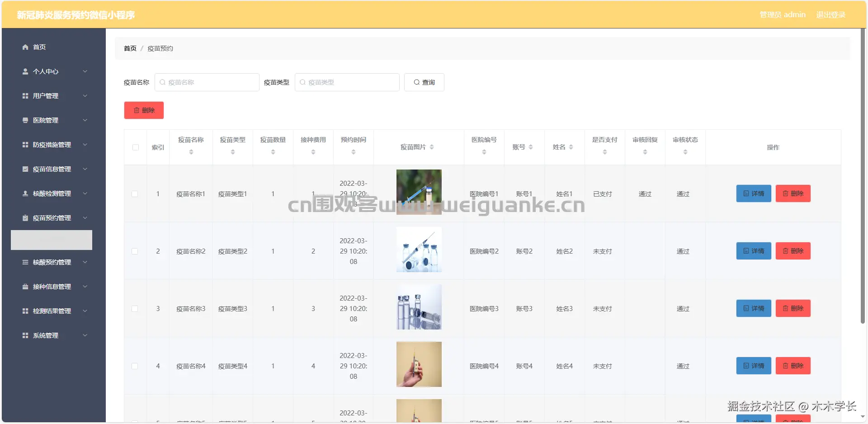Go to 首页 via the breadcrumb
Image resolution: width=868 pixels, height=424 pixels.
tap(130, 48)
